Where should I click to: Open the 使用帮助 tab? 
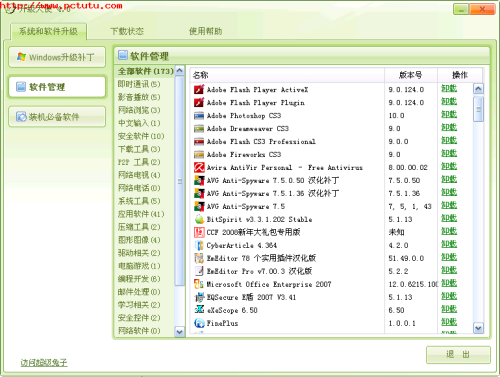click(x=205, y=32)
